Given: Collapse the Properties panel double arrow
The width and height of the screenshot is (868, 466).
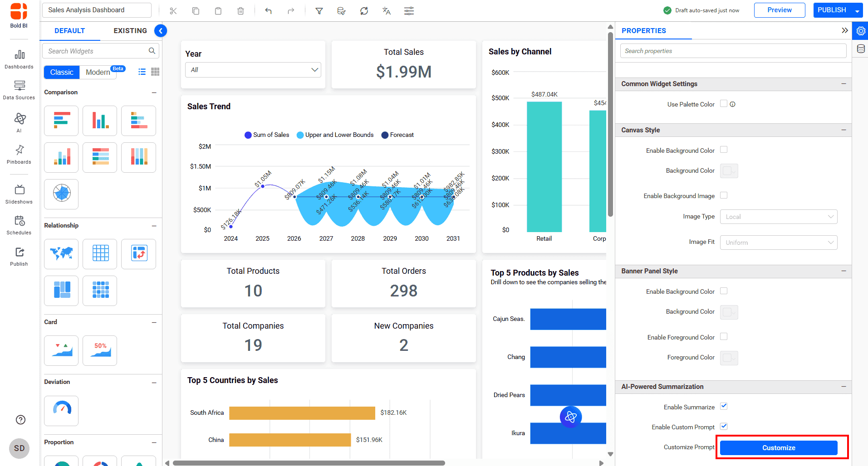Looking at the screenshot, I should tap(844, 30).
